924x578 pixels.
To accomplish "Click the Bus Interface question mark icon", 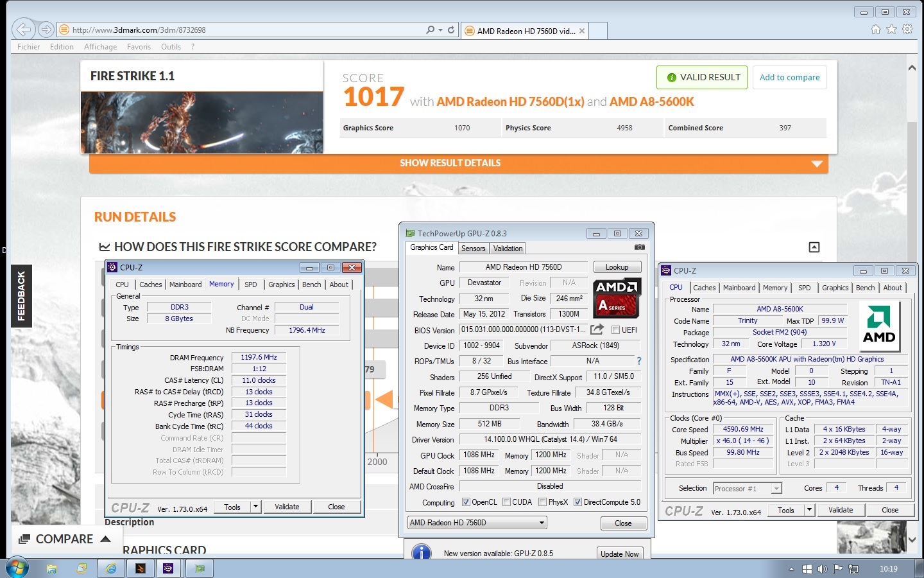I will 639,361.
